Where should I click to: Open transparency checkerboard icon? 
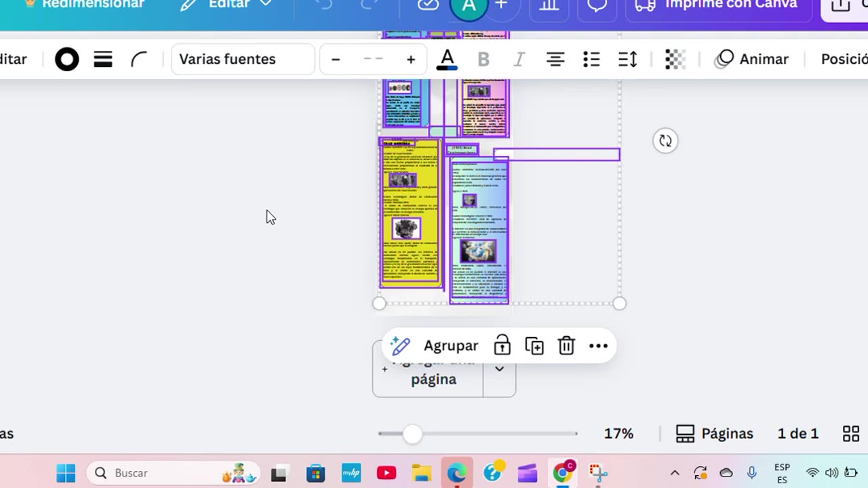(x=675, y=60)
